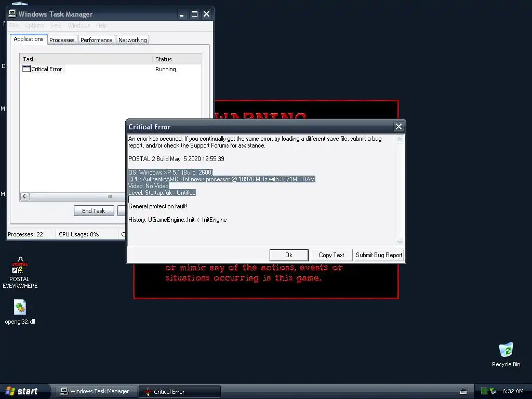Open the Options menu in Task Manager
This screenshot has width=532, height=399.
(34, 25)
